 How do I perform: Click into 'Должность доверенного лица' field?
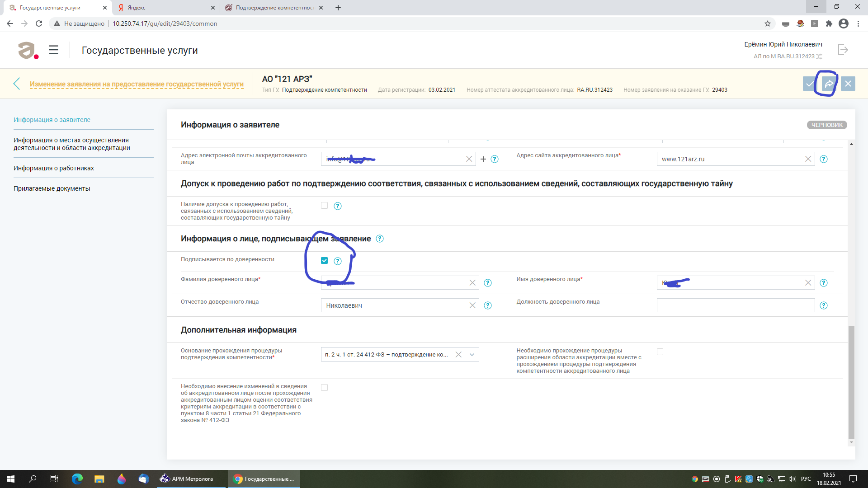pos(736,305)
